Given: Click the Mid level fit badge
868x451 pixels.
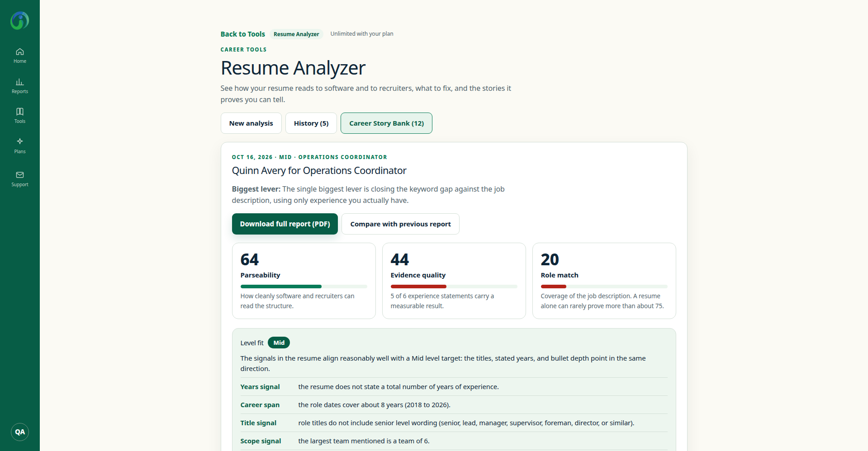Looking at the screenshot, I should (279, 343).
